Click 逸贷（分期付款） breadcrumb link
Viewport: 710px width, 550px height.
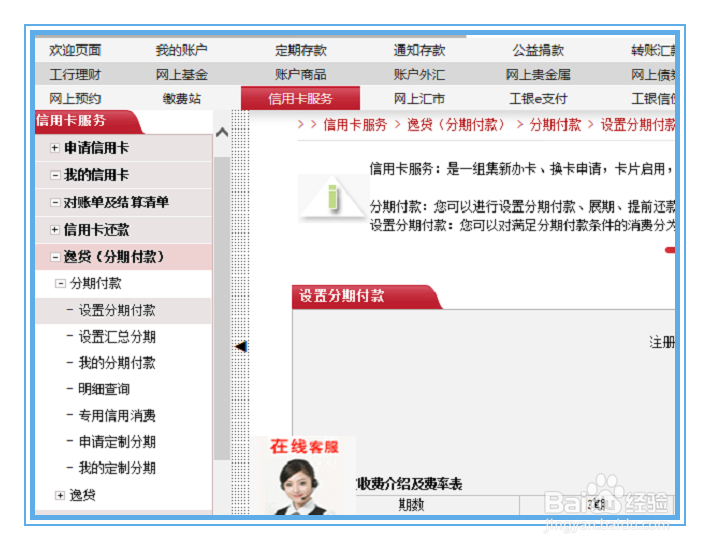coord(456,124)
